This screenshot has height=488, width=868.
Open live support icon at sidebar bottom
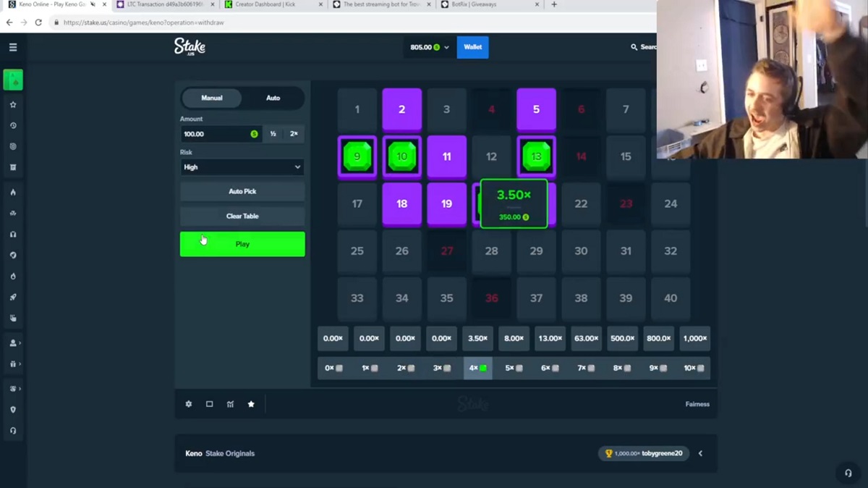(13, 431)
